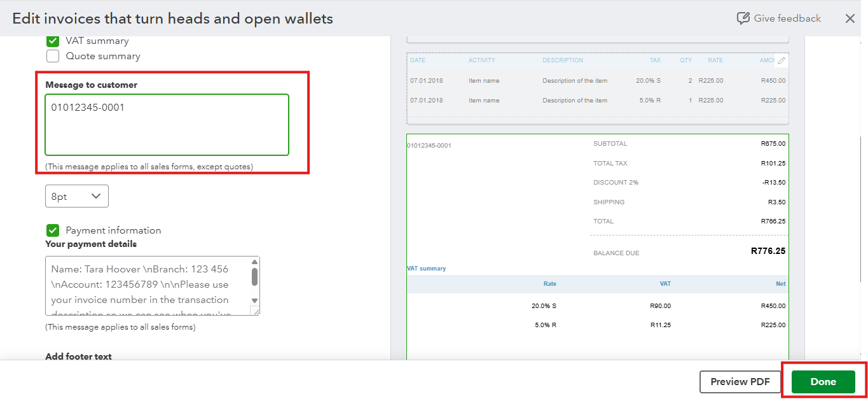The width and height of the screenshot is (868, 401).
Task: Uncheck the Payment information checkbox
Action: coord(53,230)
